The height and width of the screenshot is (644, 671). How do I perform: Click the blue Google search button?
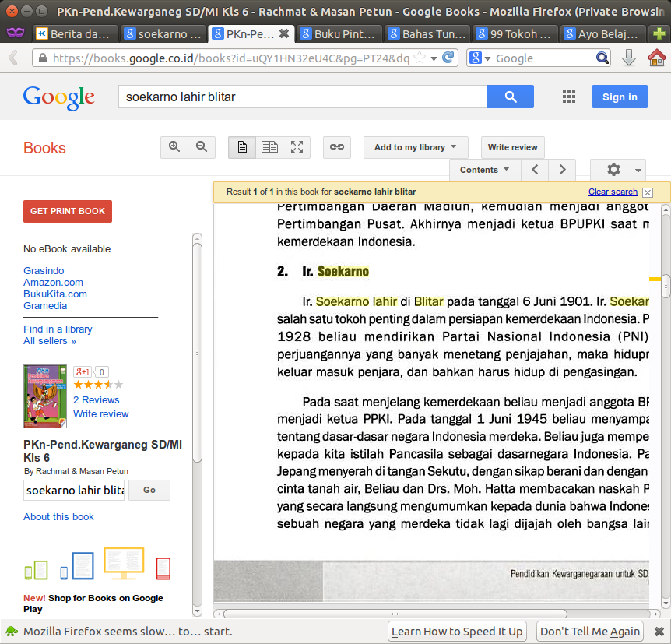click(x=511, y=97)
